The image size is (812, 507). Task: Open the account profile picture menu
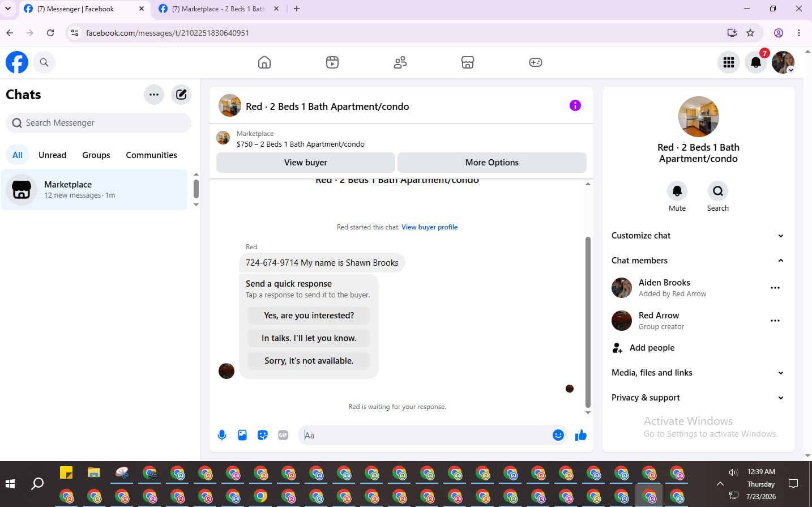tap(783, 62)
